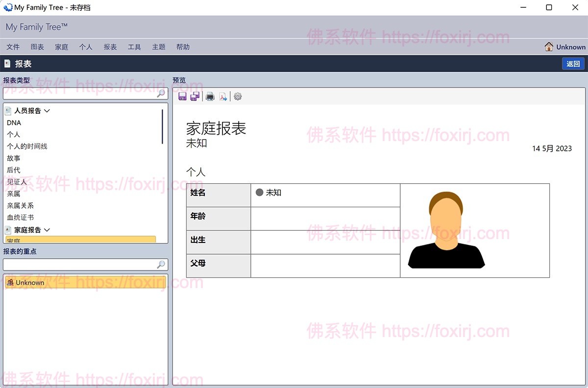
Task: Click the magnifier in the 报表类型 search box
Action: click(161, 94)
